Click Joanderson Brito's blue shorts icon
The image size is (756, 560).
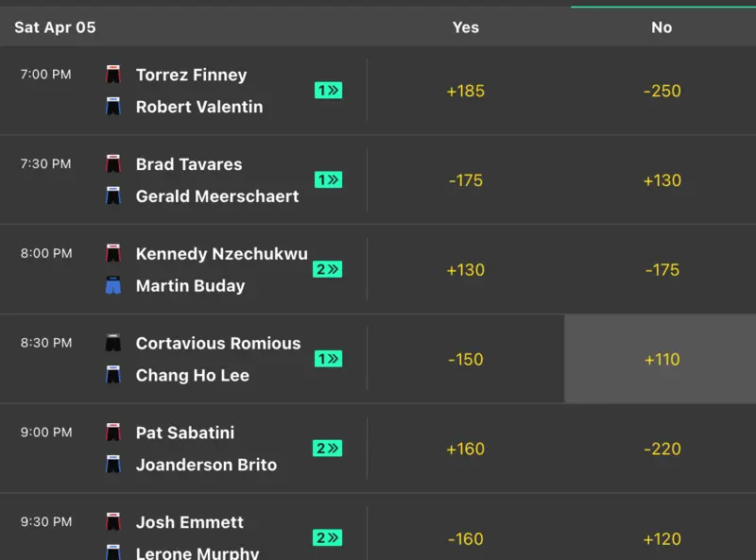[x=113, y=465]
